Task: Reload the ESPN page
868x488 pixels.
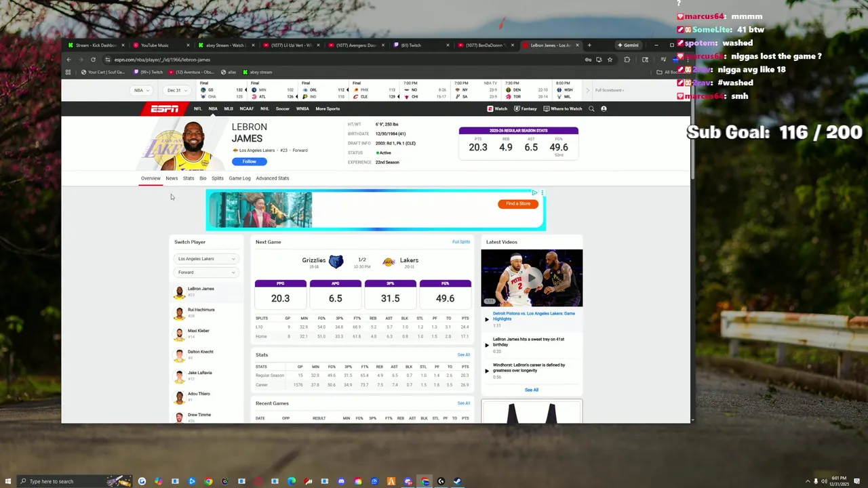Action: pyautogui.click(x=93, y=60)
